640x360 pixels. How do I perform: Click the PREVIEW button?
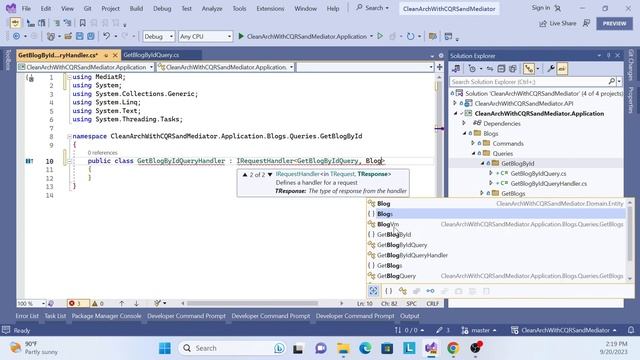tap(614, 23)
